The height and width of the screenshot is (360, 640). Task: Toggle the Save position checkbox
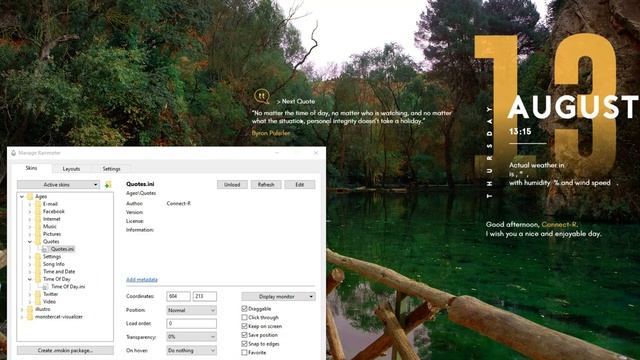(244, 335)
